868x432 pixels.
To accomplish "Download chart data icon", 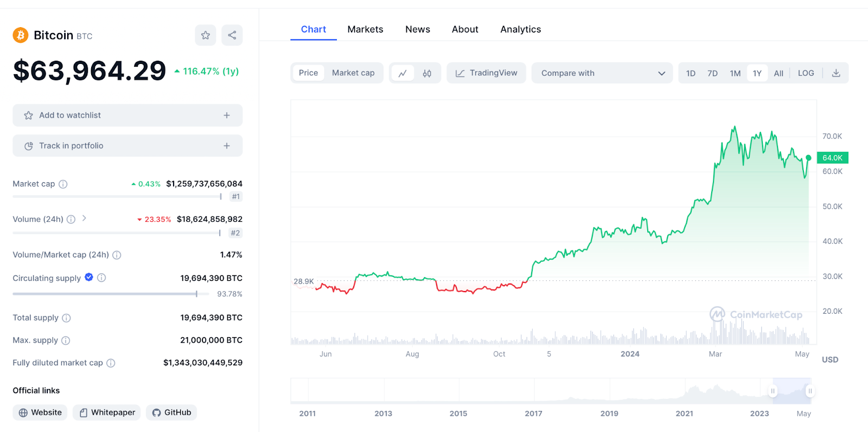I will [x=836, y=73].
